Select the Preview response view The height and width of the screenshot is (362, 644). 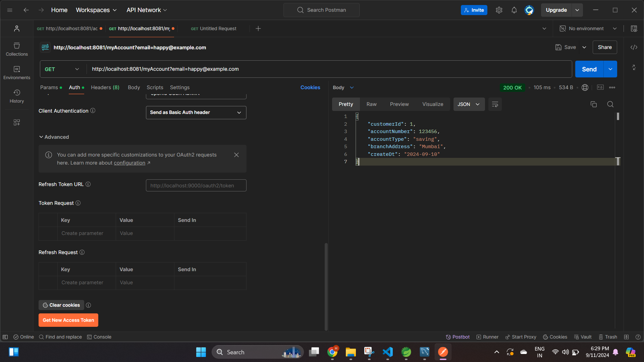[x=399, y=104]
